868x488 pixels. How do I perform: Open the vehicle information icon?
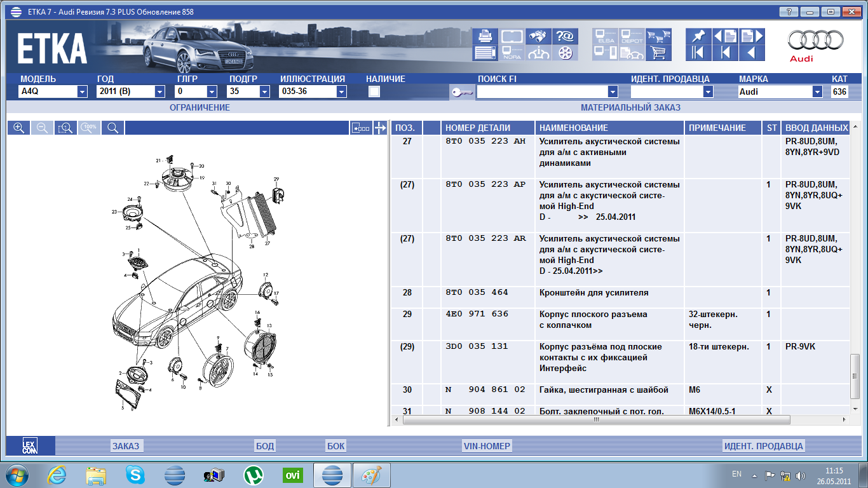[539, 53]
